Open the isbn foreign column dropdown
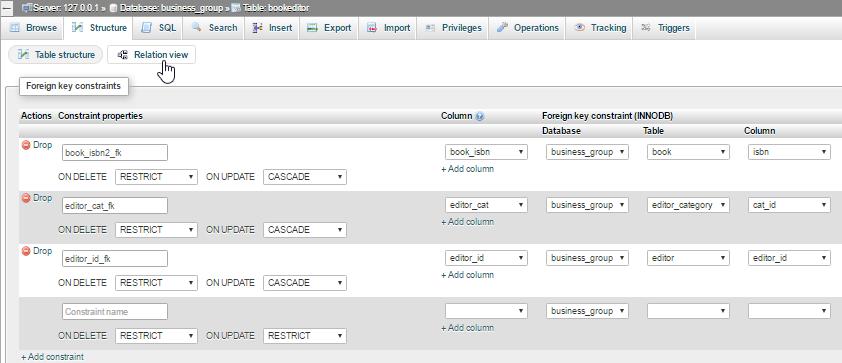Image resolution: width=842 pixels, height=363 pixels. click(789, 152)
